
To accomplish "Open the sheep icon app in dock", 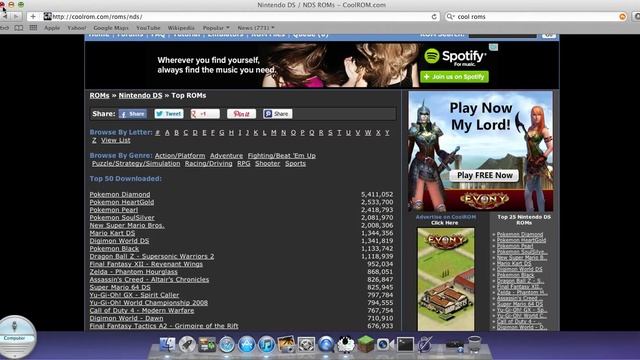I will pyautogui.click(x=346, y=344).
